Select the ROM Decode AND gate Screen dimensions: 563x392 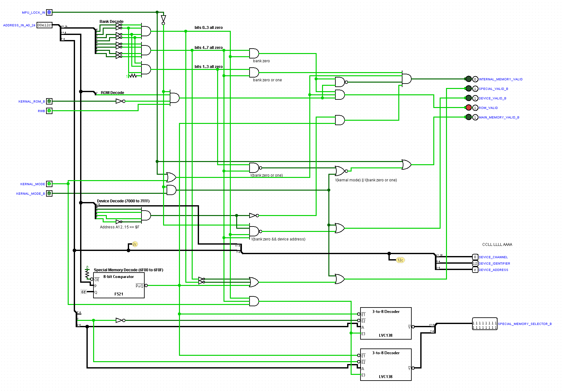[174, 98]
